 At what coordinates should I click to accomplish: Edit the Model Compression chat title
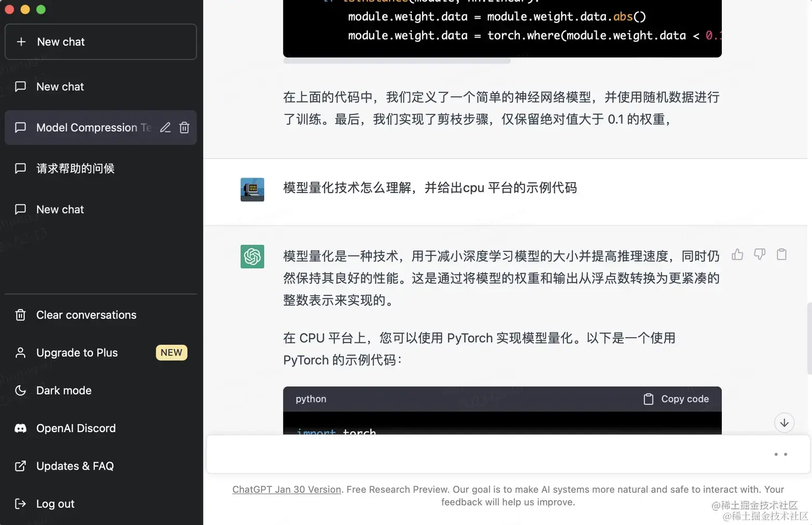pos(165,128)
